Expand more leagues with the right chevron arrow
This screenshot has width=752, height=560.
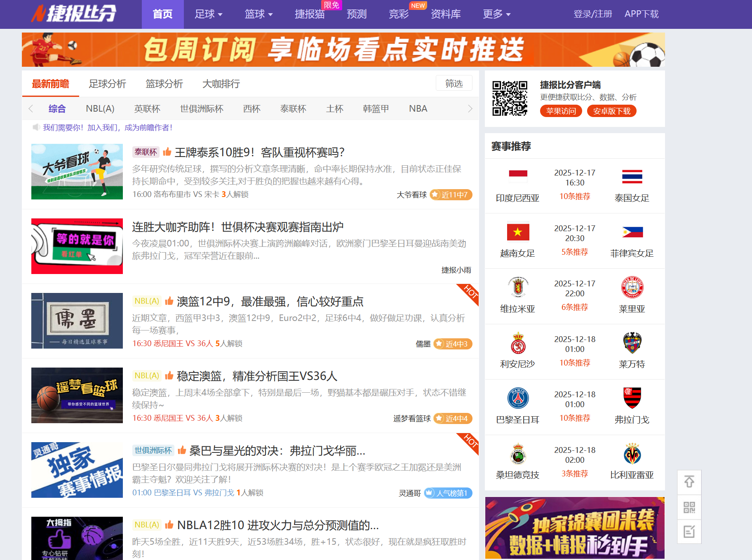(470, 108)
